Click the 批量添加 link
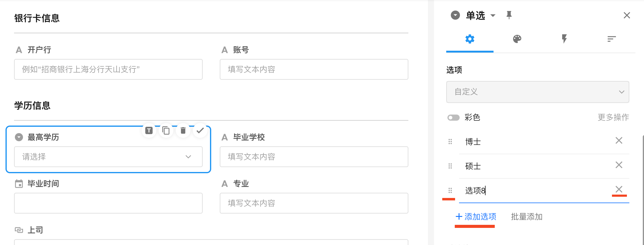Screen dimensions: 644x245 526,217
